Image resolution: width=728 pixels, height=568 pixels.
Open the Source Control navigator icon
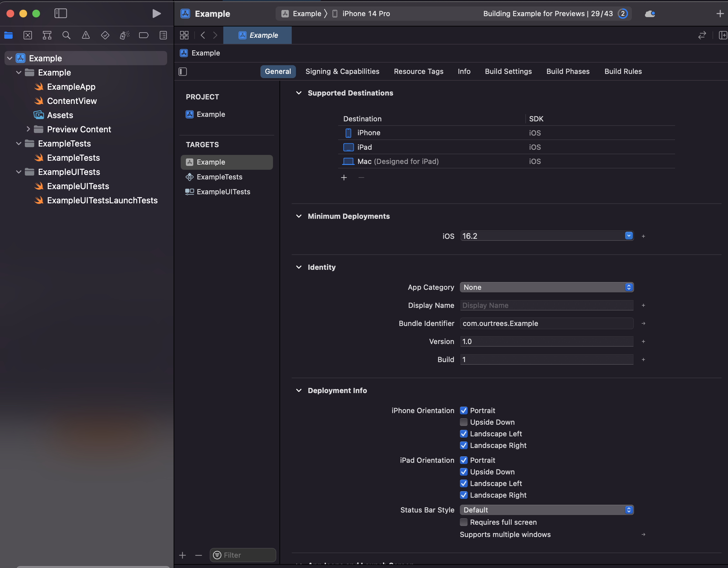[x=28, y=35]
